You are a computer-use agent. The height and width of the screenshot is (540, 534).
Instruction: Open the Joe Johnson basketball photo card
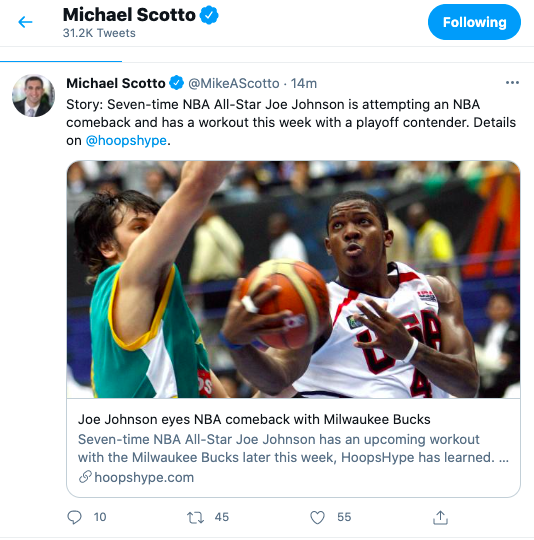(293, 279)
